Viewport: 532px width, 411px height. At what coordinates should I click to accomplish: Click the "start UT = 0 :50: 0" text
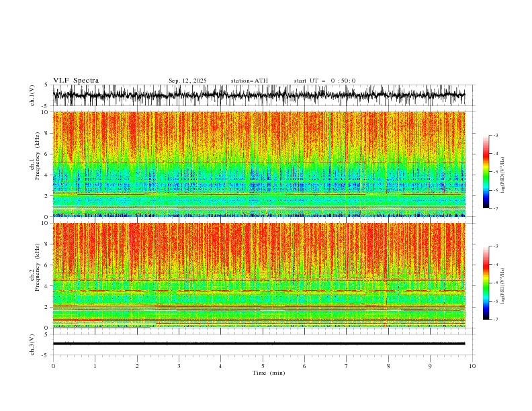click(324, 81)
